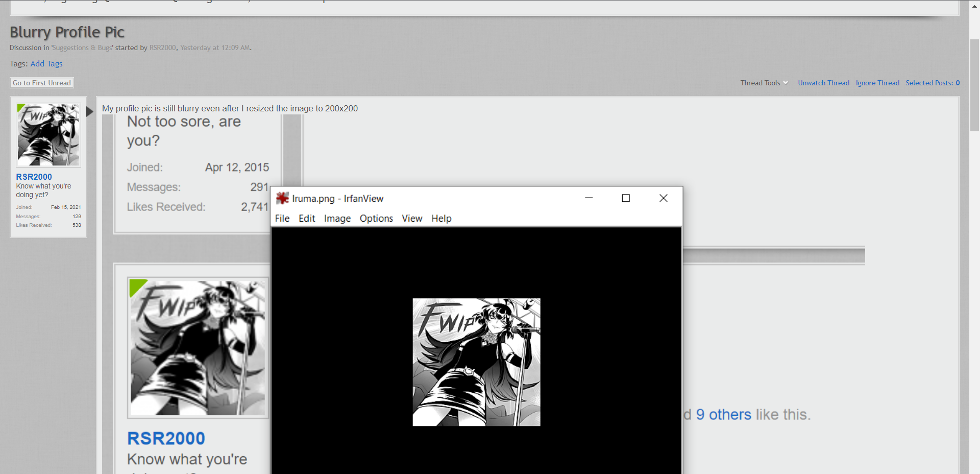Click the Go to First Unread button

coord(42,83)
